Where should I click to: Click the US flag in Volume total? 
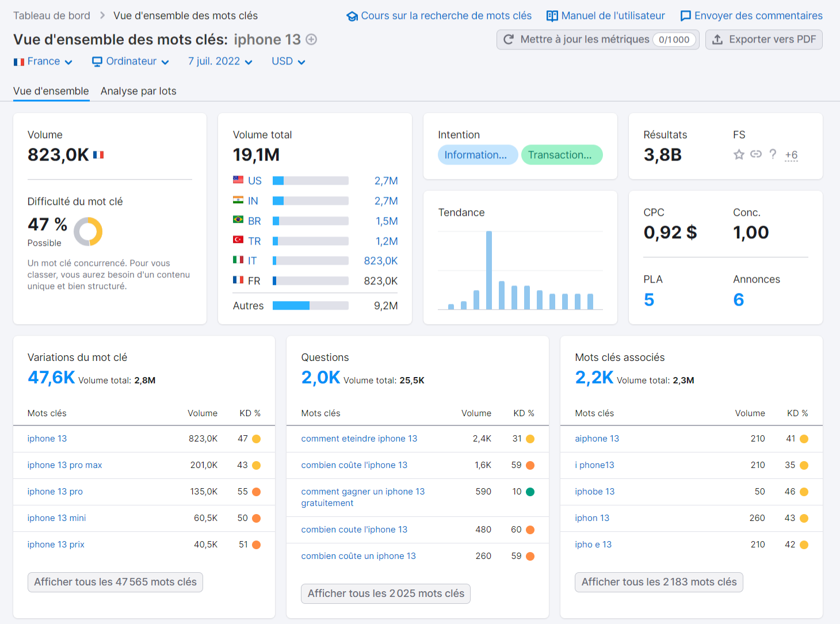coord(238,180)
